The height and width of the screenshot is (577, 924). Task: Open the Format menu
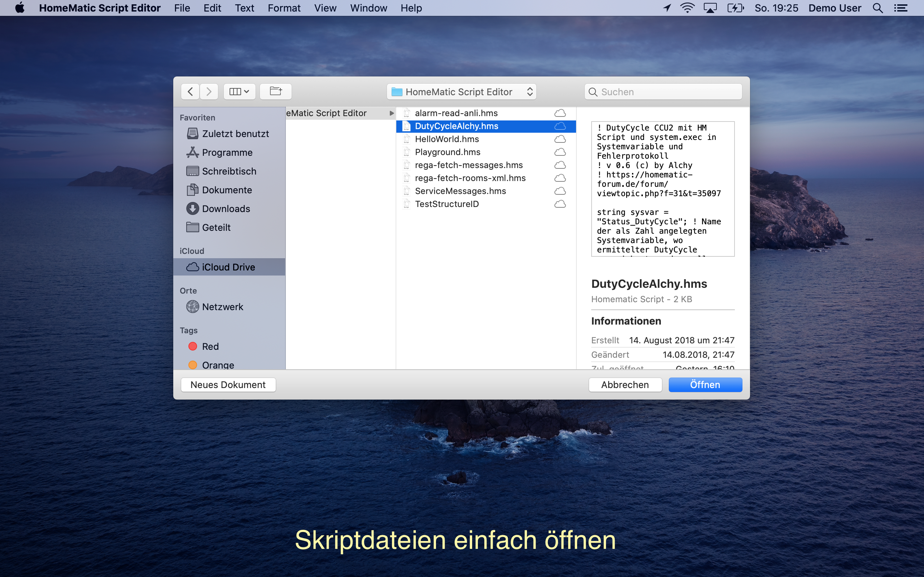pyautogui.click(x=284, y=8)
